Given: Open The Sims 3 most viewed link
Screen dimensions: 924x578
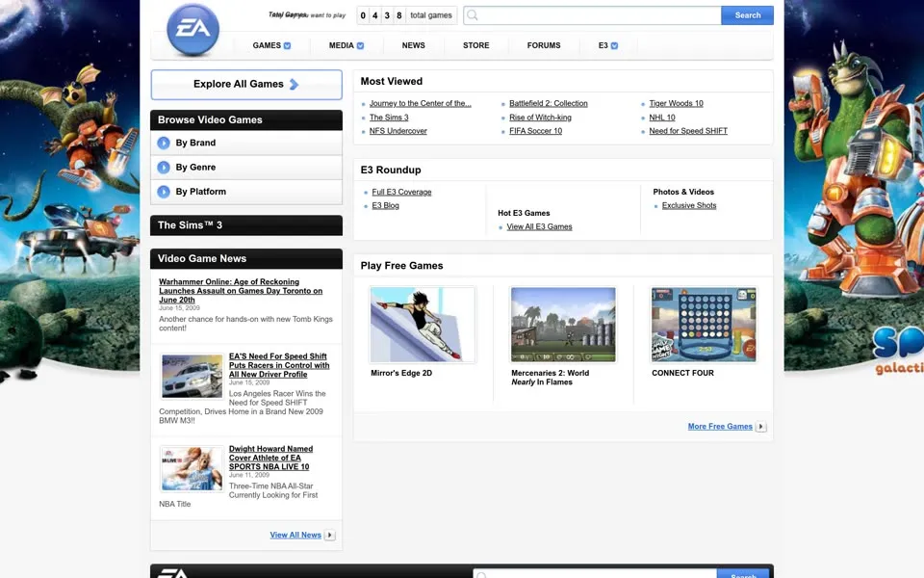Looking at the screenshot, I should pyautogui.click(x=389, y=118).
